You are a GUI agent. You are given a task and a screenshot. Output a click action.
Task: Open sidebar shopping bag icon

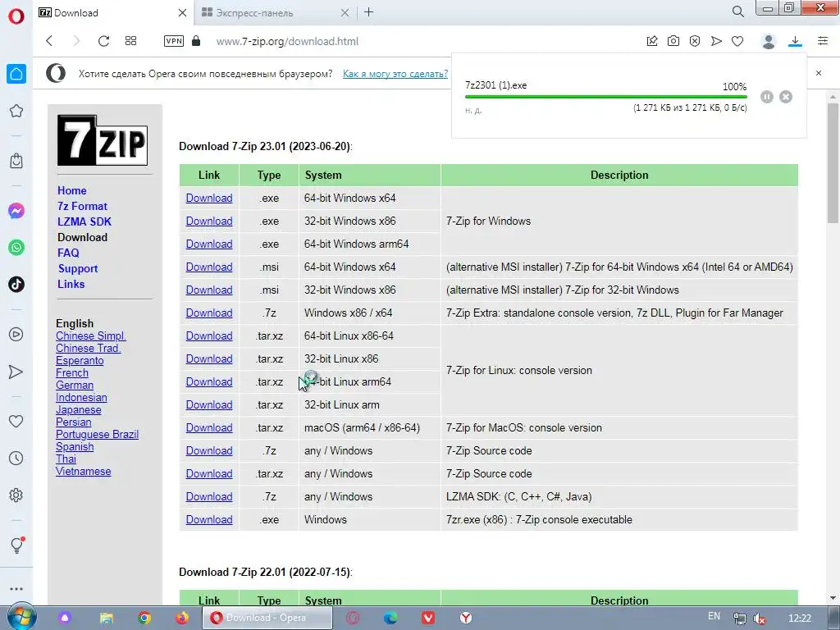(x=16, y=161)
